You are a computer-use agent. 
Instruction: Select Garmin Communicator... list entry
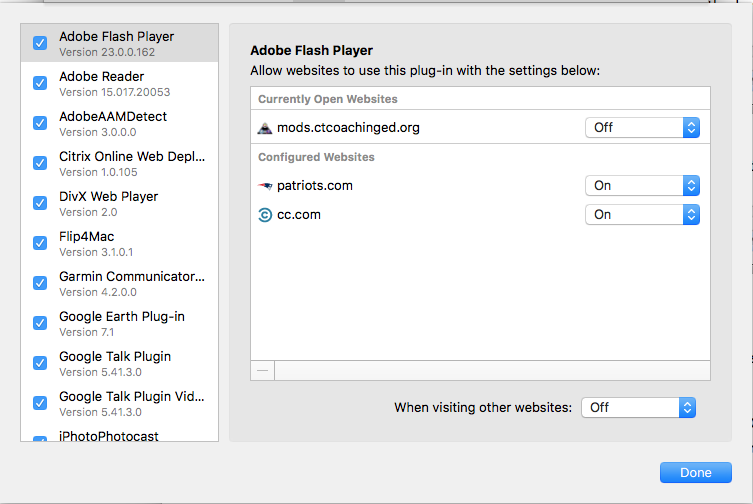pos(120,283)
